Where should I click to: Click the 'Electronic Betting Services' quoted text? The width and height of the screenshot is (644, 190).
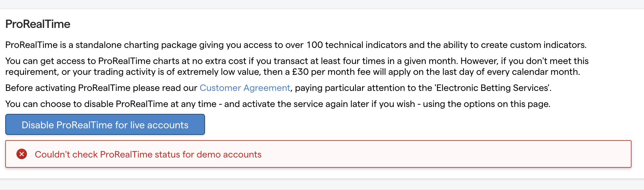point(492,88)
